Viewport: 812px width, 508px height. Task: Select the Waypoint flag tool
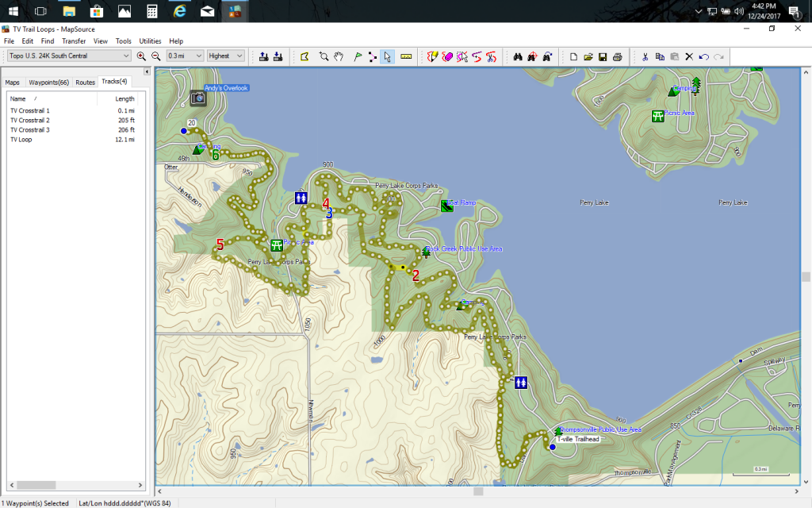[358, 56]
